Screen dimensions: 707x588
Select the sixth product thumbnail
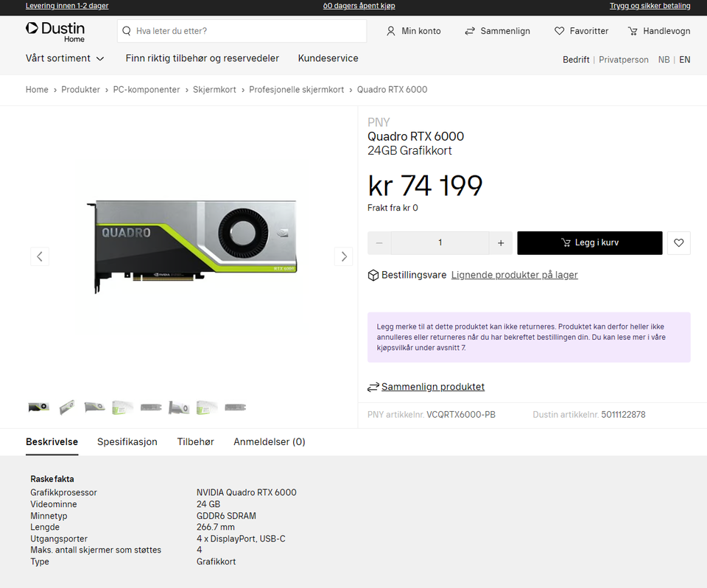pos(179,407)
